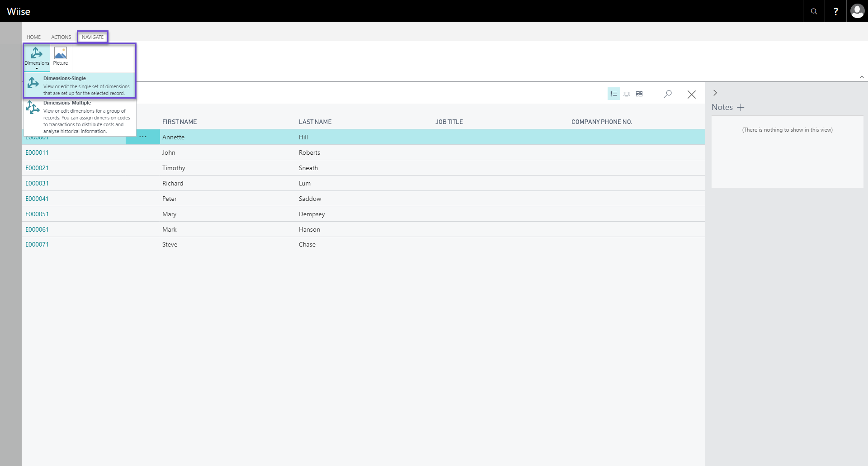Select the first name cell Annette
Screen dimensions: 868x466
174,137
